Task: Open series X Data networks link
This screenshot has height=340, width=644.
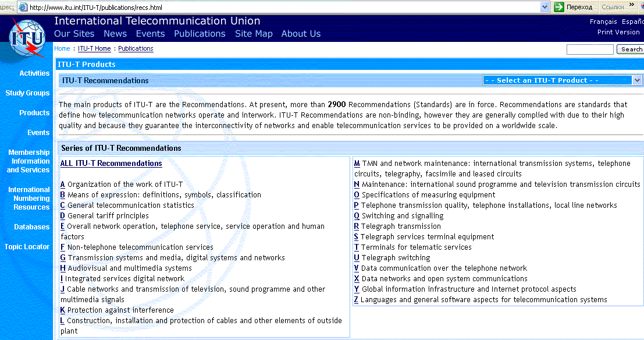Action: 357,279
